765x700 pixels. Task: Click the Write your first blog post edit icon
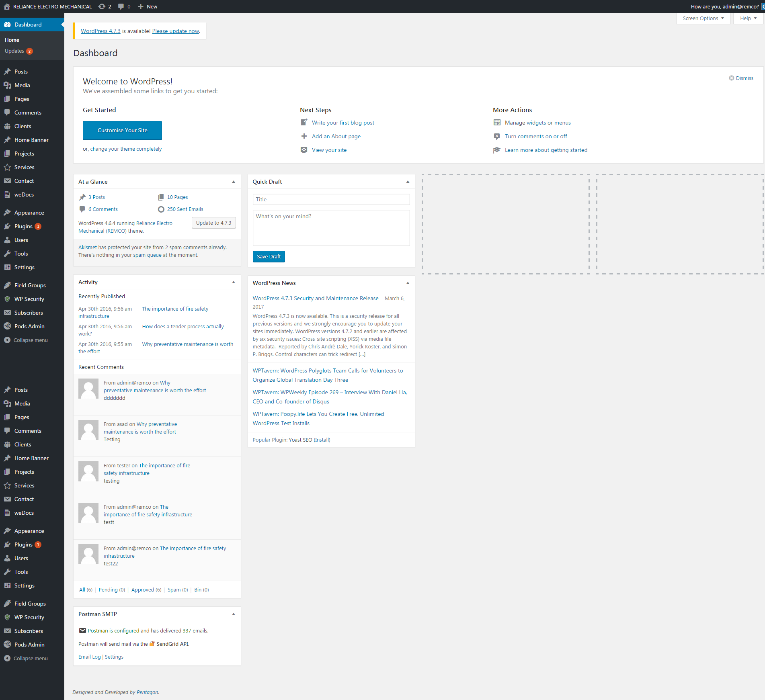304,123
